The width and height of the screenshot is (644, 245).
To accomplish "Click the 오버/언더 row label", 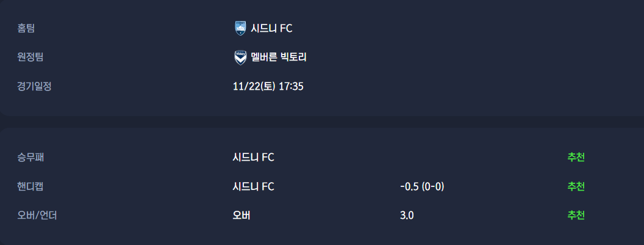I will pos(37,216).
